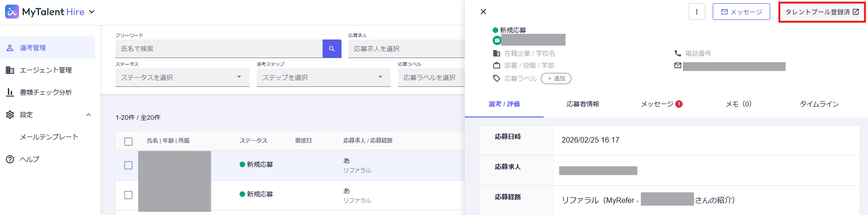Go to 書類チェック分析 in sidebar
868x215 pixels.
(45, 92)
